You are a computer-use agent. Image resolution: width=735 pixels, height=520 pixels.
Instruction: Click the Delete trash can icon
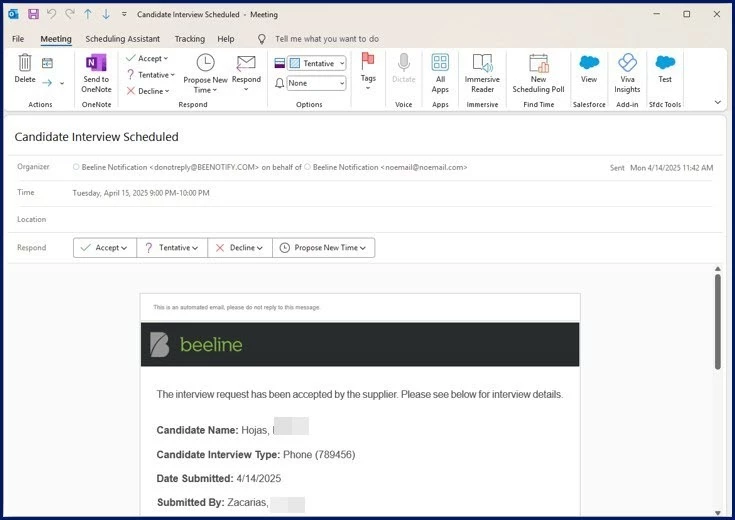[25, 62]
